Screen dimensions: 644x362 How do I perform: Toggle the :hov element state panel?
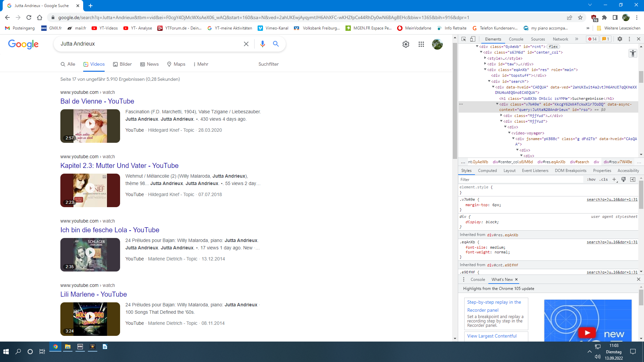[591, 180]
